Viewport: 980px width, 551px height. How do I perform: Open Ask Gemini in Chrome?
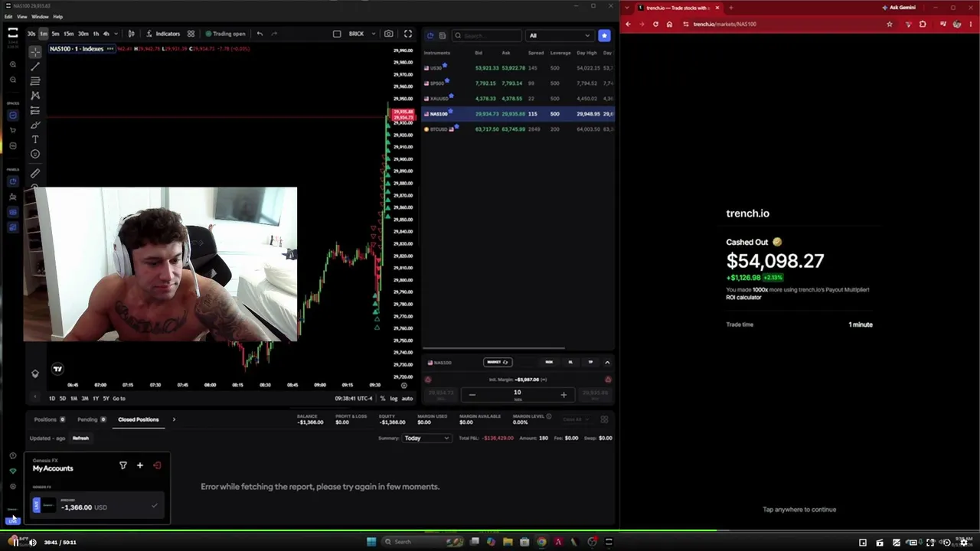899,8
